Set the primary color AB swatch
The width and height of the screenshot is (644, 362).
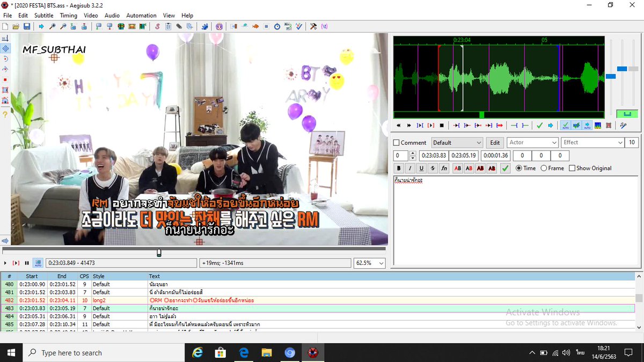point(458,168)
